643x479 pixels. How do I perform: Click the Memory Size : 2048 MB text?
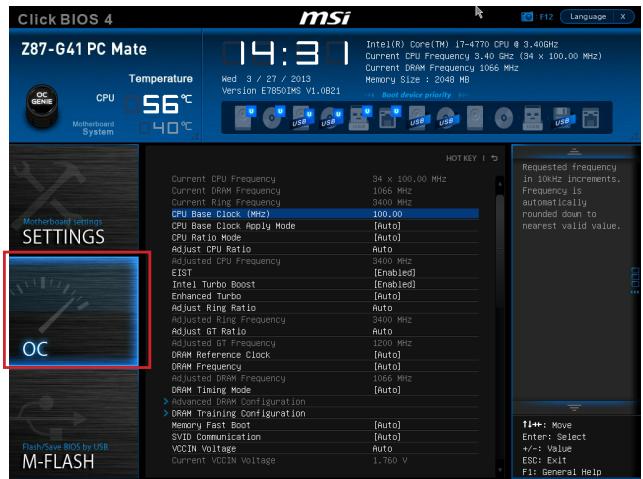pos(417,80)
